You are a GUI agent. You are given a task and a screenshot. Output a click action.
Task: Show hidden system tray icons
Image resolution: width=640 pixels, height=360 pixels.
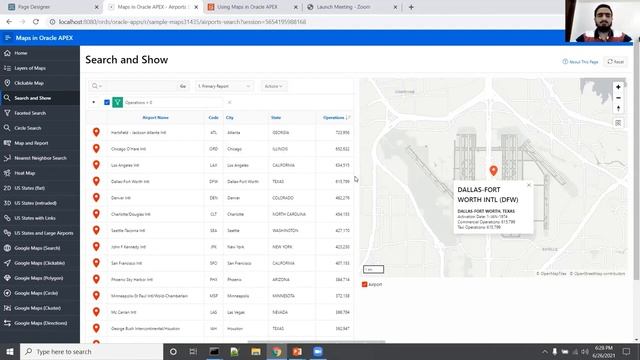click(x=544, y=351)
